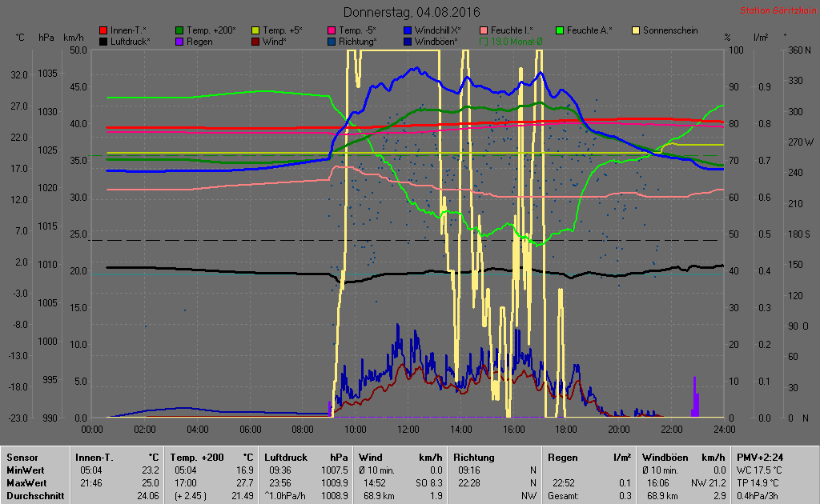Image resolution: width=820 pixels, height=504 pixels.
Task: Click the black Luftdruck legend square
Action: pos(103,41)
